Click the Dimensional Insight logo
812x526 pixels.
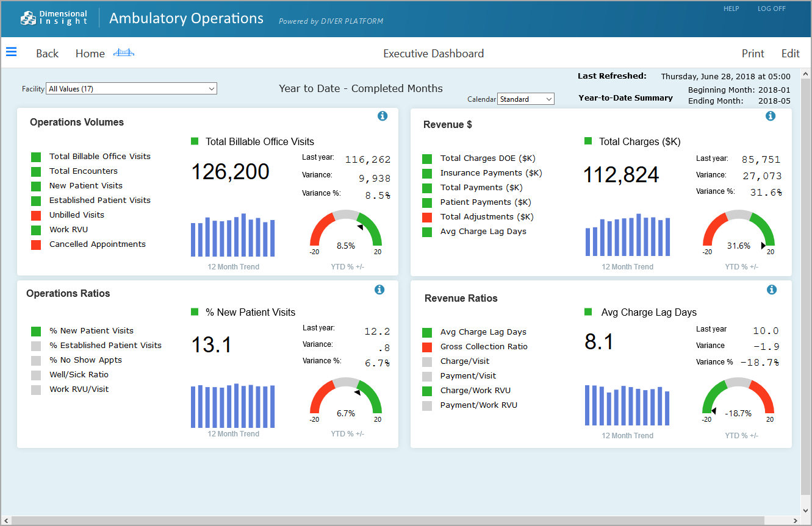(x=54, y=18)
